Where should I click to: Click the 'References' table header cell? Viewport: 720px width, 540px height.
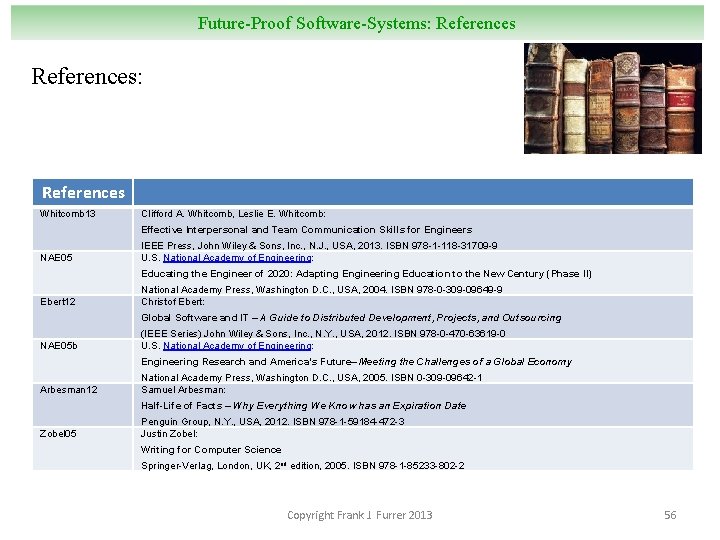click(x=83, y=192)
